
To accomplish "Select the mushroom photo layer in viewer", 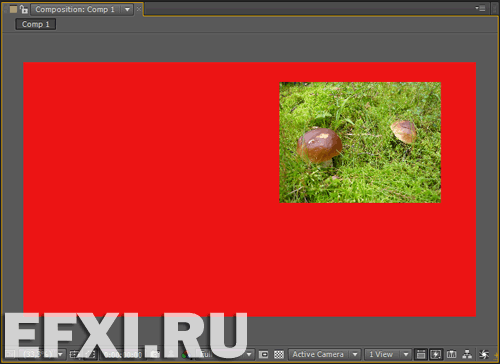I will 360,142.
